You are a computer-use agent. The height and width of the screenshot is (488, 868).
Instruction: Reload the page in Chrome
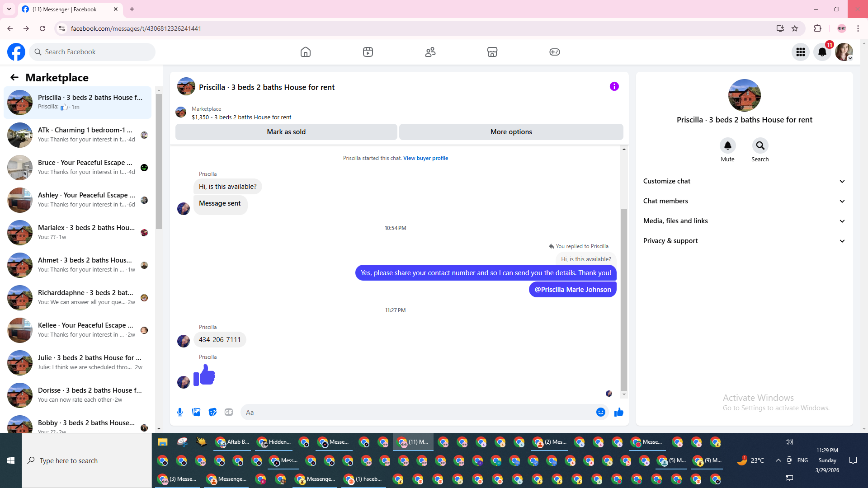42,28
